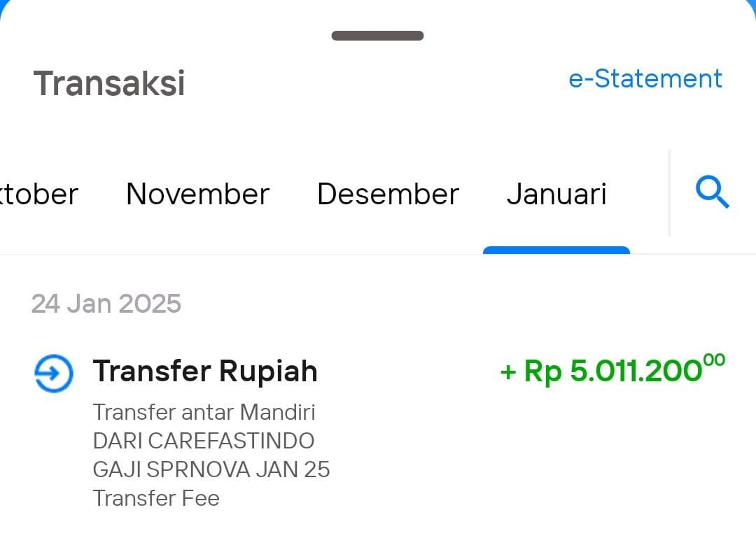This screenshot has width=756, height=559.
Task: Switch to the November tab
Action: 197,194
